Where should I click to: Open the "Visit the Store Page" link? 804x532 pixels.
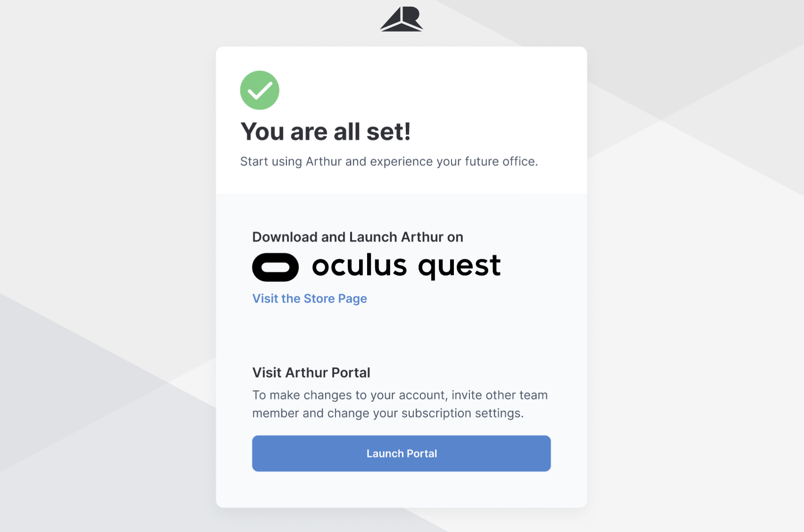[x=310, y=299]
